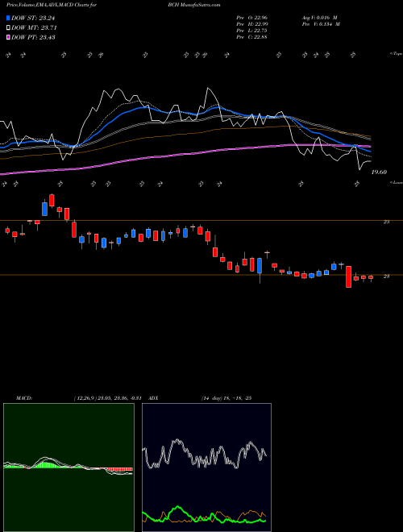Select the 'Avg V: 0.016 M' value
This screenshot has height=532, width=403.
320,18
